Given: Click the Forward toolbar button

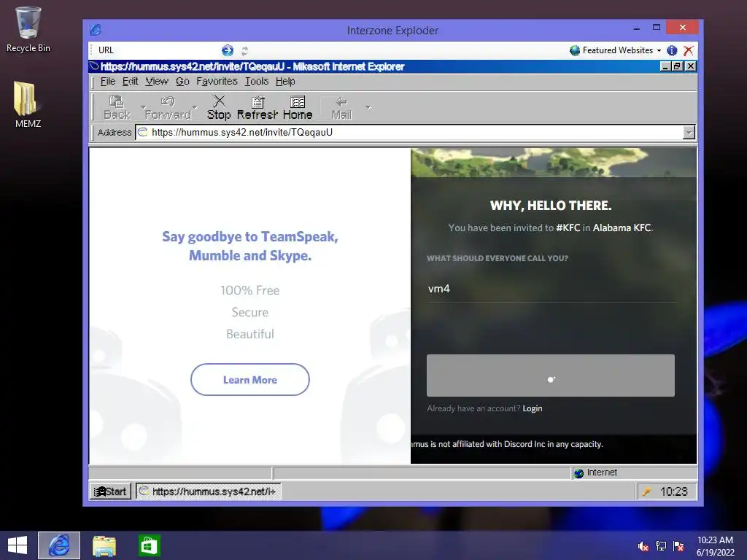Looking at the screenshot, I should [x=168, y=108].
